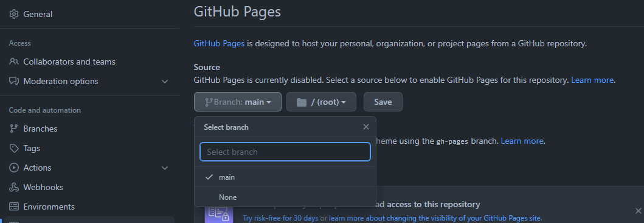Click the Moderation options comment icon

click(x=14, y=81)
